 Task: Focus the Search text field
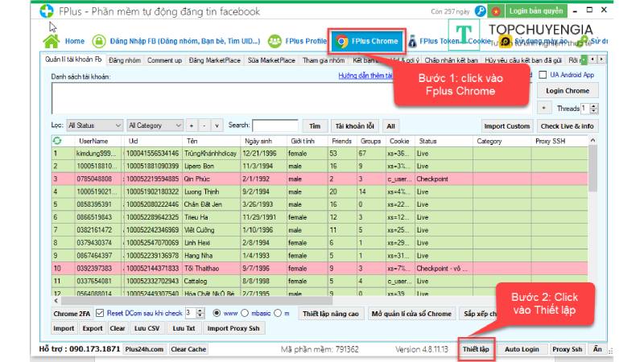[275, 125]
